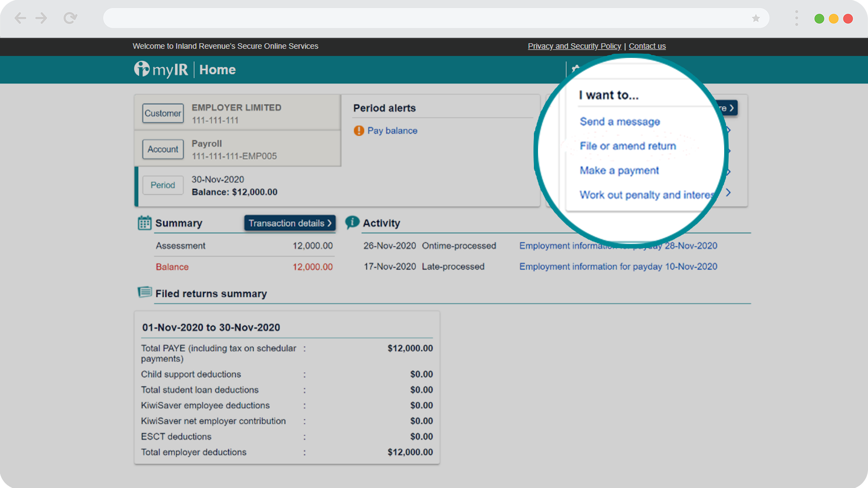Select the Customer tab

(163, 113)
